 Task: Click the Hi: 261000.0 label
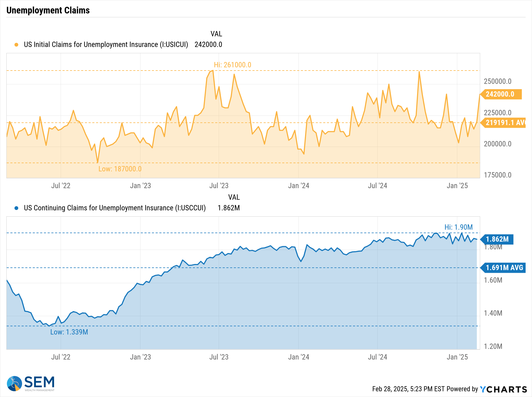click(x=232, y=65)
